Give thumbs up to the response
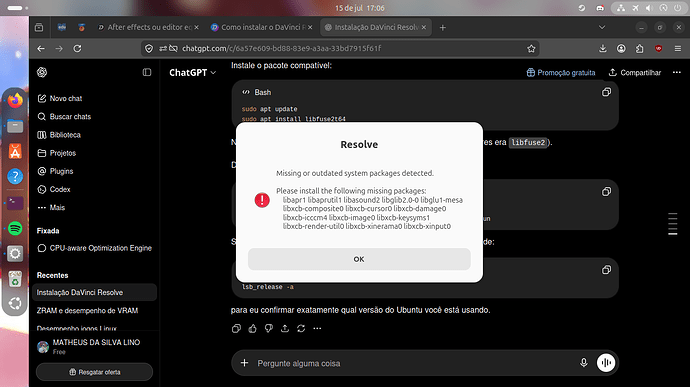Image resolution: width=690 pixels, height=387 pixels. click(x=253, y=328)
